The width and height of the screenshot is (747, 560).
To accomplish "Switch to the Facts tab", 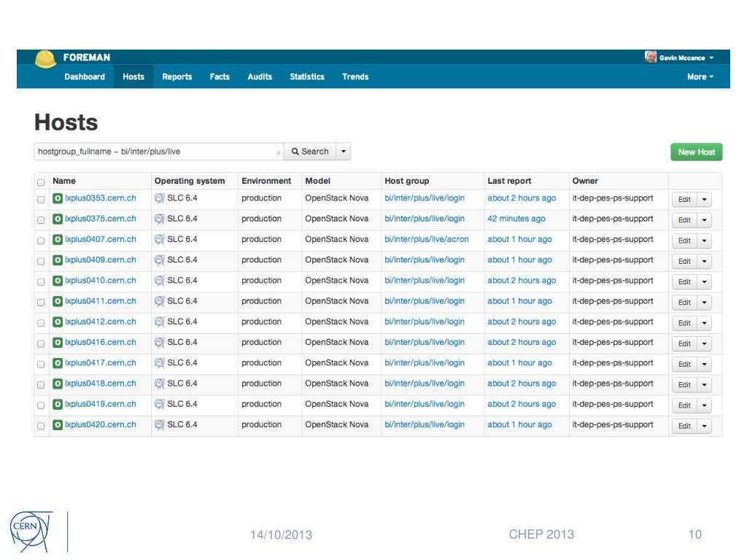I will pos(220,77).
